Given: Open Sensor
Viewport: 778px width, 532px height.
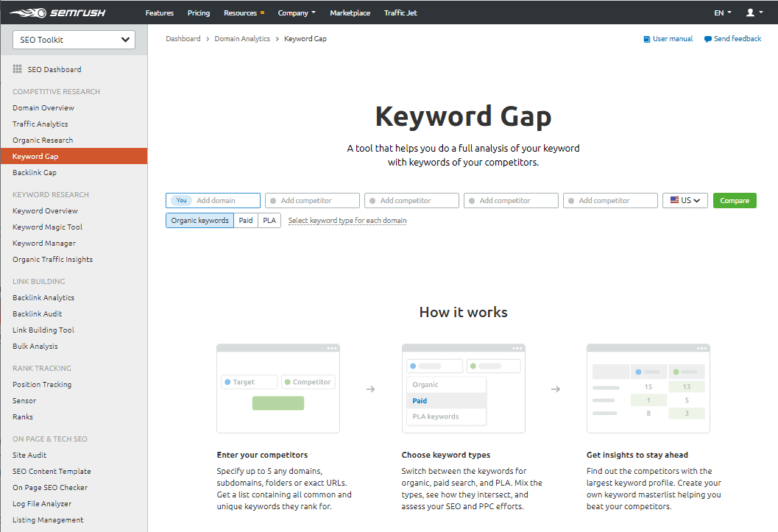Looking at the screenshot, I should point(24,400).
